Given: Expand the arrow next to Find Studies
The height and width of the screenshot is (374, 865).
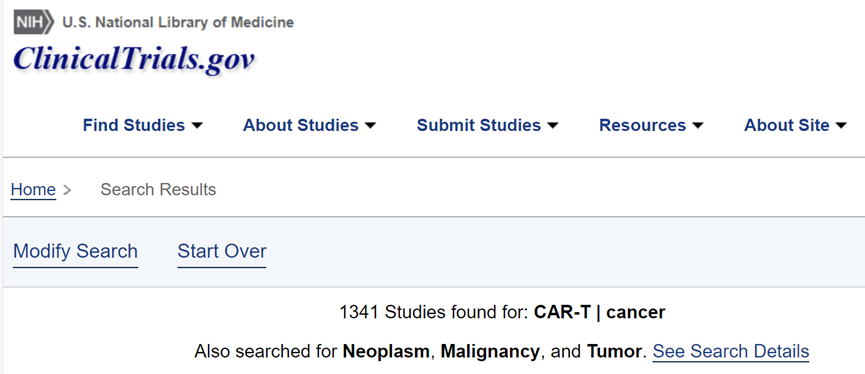Looking at the screenshot, I should click(197, 126).
